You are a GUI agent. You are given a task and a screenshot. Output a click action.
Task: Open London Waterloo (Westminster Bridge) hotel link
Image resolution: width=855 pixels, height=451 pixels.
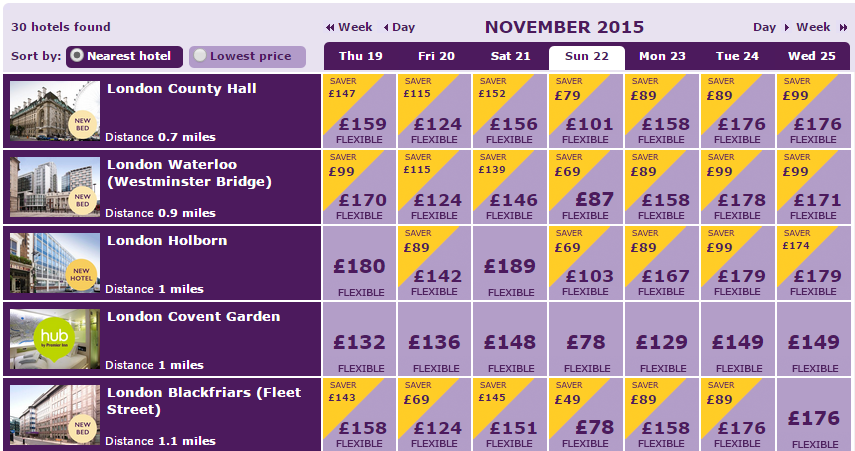189,173
